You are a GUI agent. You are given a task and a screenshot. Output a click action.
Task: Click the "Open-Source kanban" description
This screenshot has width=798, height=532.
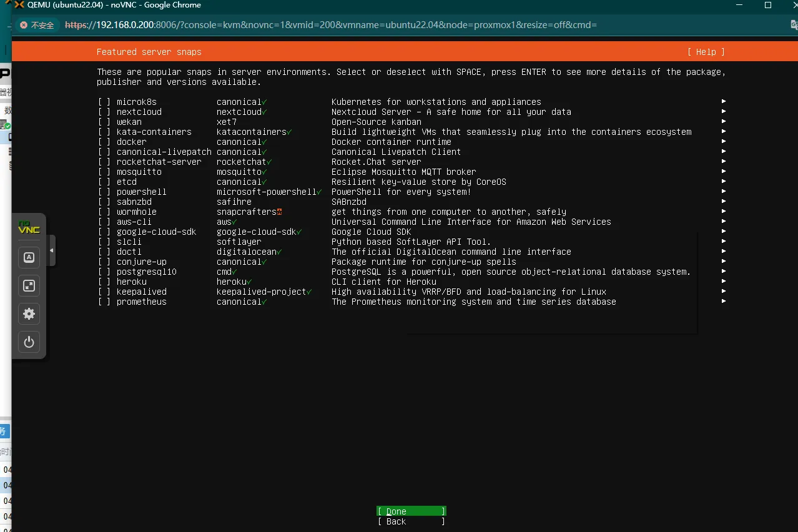point(377,122)
